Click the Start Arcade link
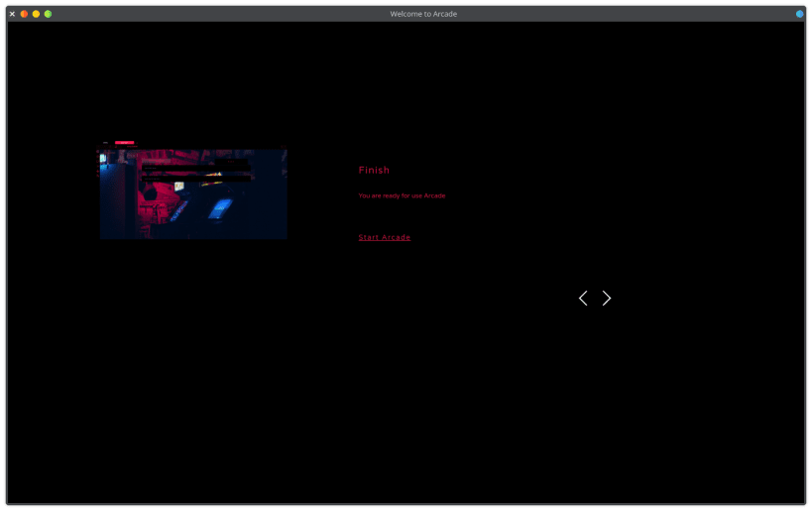 (x=385, y=237)
